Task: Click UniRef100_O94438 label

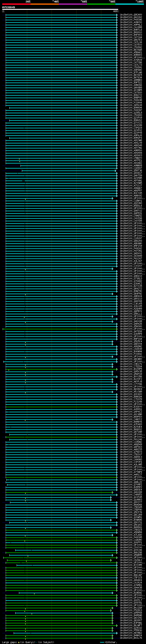Action: [131, 588]
